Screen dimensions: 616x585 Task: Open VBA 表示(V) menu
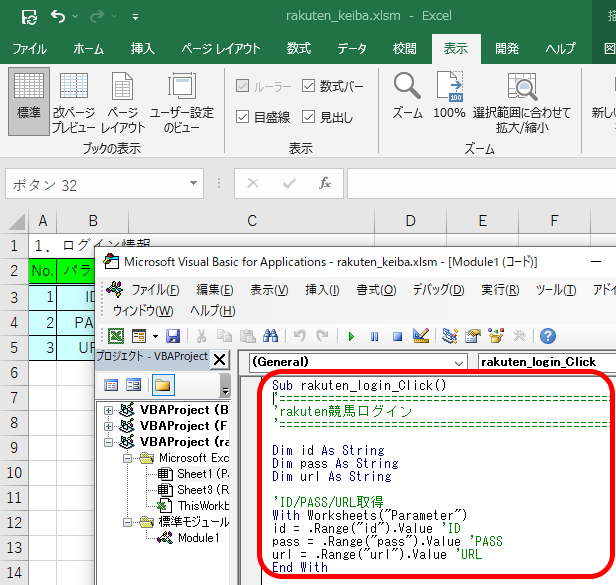[269, 290]
